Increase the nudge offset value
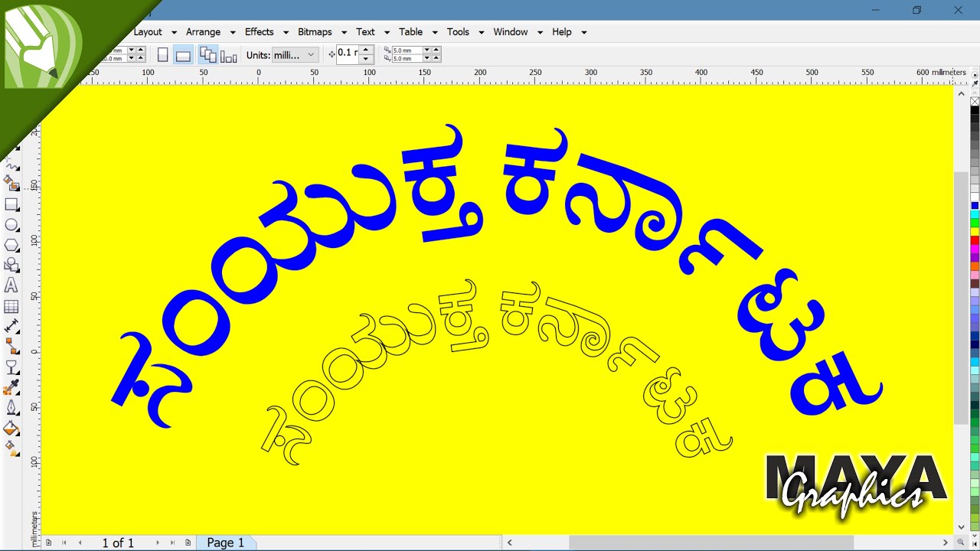The width and height of the screenshot is (980, 551). pos(366,51)
